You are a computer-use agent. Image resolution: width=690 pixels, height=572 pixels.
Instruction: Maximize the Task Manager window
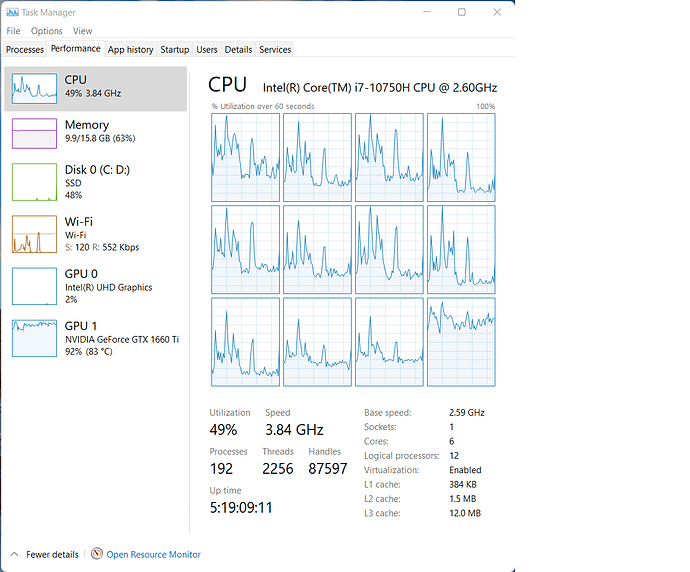tap(462, 12)
